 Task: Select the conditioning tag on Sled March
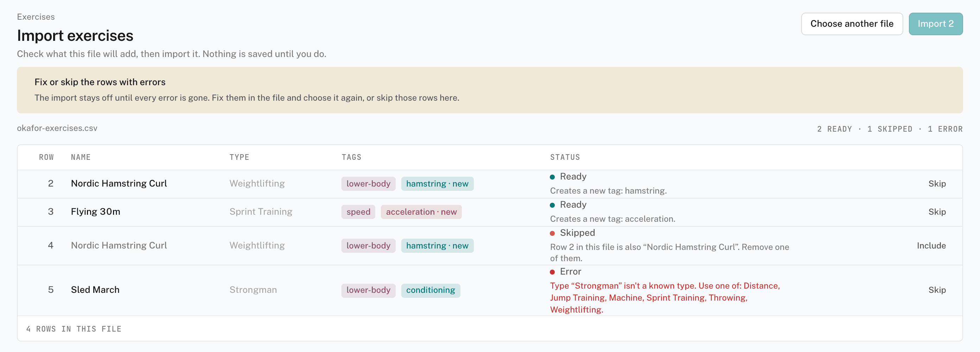pos(430,290)
